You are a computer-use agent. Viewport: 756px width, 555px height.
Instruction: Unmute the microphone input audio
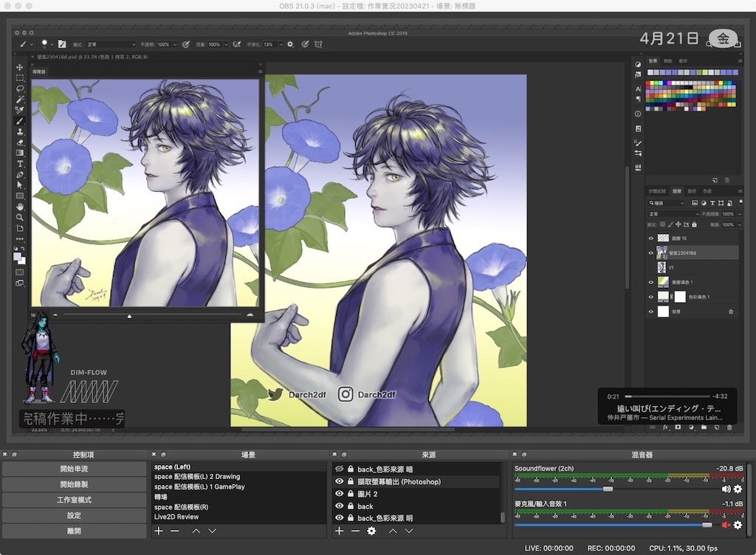click(726, 525)
